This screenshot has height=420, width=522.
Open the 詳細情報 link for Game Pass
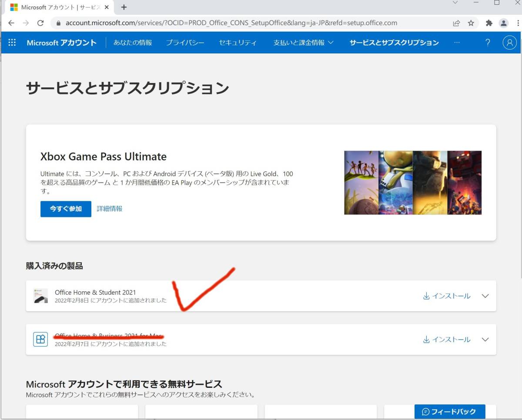[x=110, y=209]
